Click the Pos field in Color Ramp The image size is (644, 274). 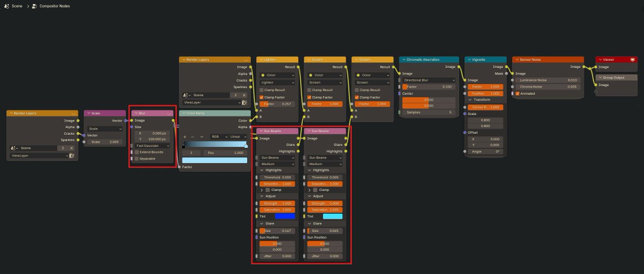225,153
